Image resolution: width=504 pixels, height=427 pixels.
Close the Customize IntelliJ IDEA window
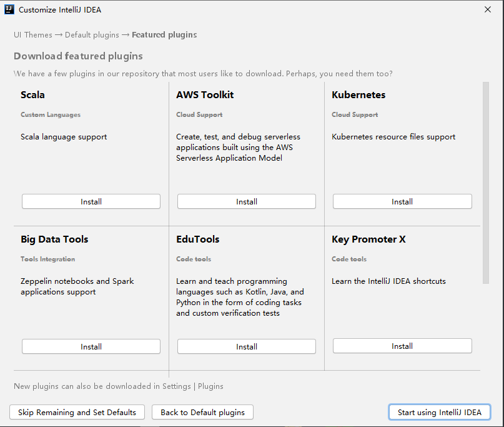pos(488,9)
